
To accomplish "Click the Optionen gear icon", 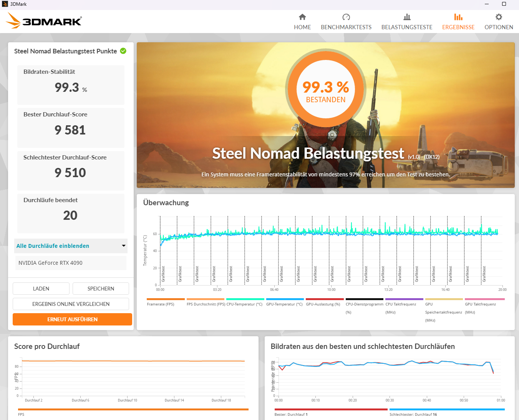I will click(x=499, y=17).
